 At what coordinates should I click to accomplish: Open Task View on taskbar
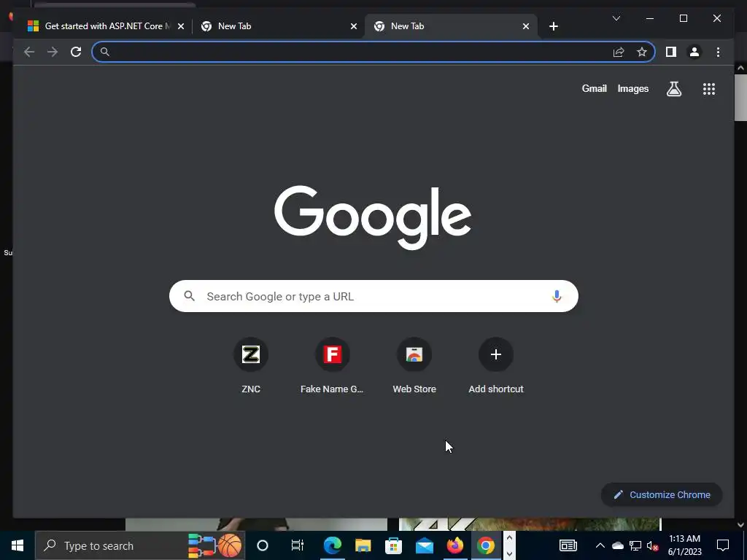pyautogui.click(x=298, y=545)
